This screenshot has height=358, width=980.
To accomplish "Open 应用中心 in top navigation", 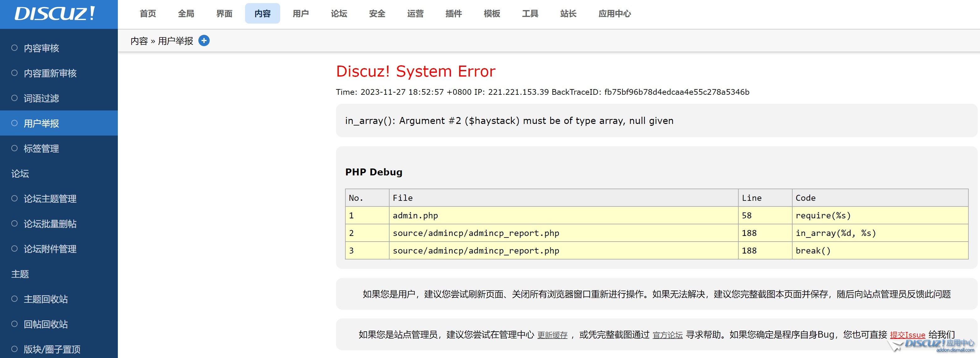I will click(614, 14).
